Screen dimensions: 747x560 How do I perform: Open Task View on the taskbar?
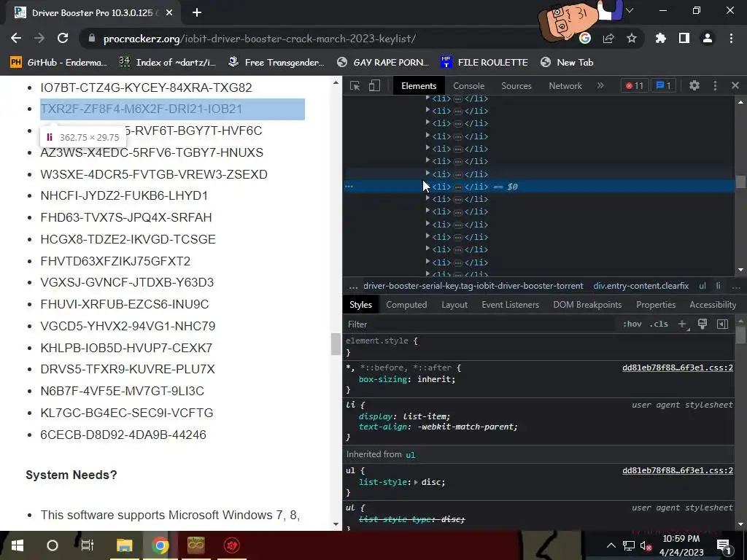coord(88,545)
